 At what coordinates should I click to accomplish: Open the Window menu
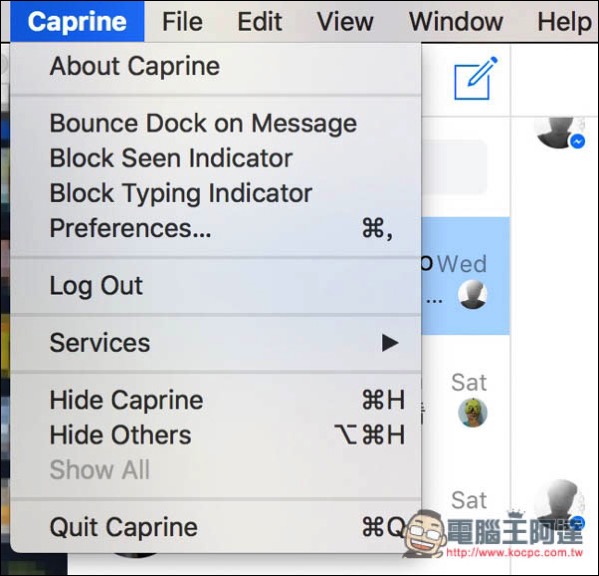[x=456, y=21]
